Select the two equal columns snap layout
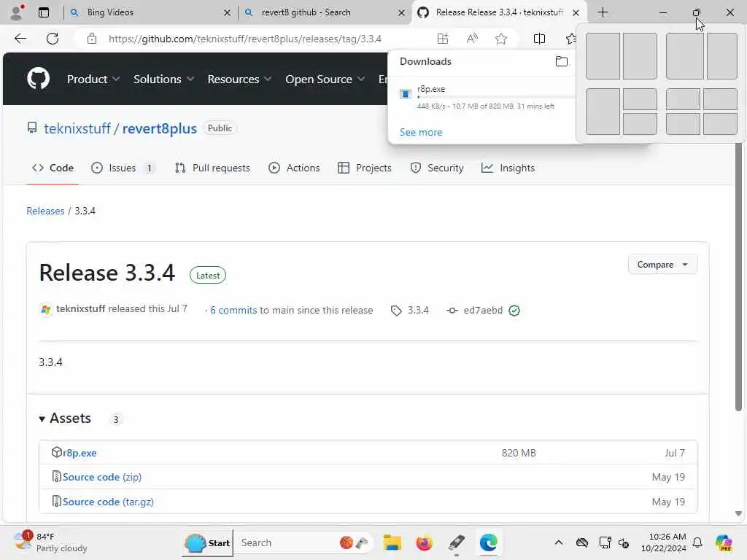Screen dimensions: 747x560 [622, 56]
